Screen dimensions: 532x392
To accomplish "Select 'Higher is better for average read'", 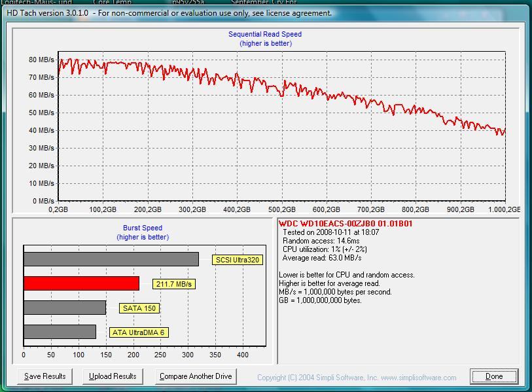I will (x=329, y=283).
